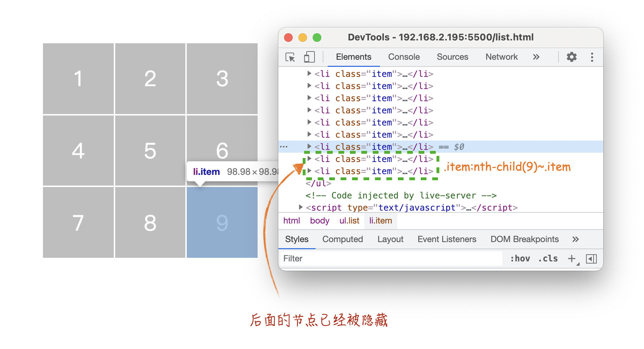
Task: Click the sidebar toggle icon next to .cls
Action: (592, 259)
